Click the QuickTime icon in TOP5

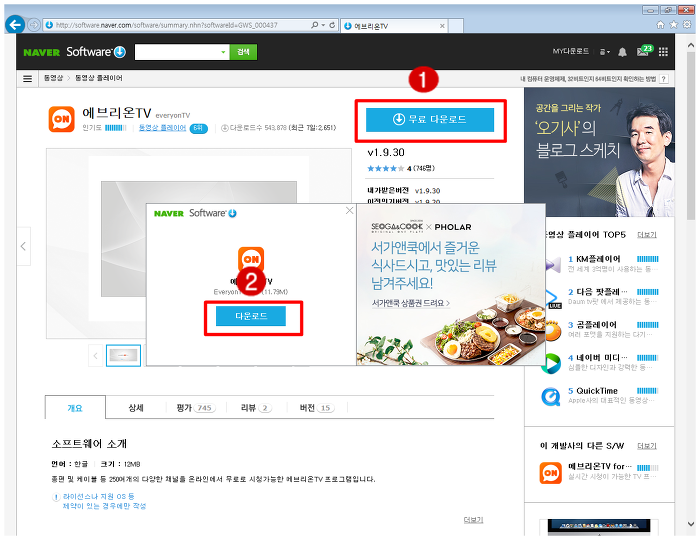(x=550, y=397)
